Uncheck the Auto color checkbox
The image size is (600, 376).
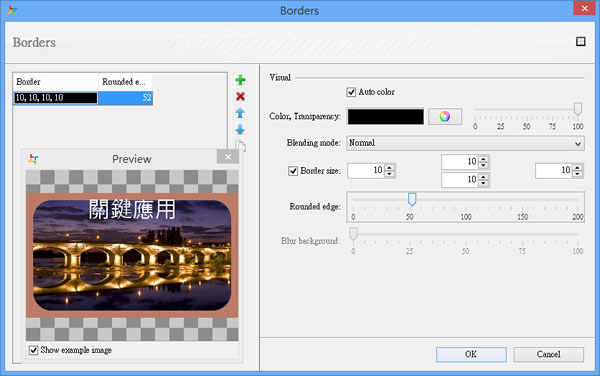[351, 92]
